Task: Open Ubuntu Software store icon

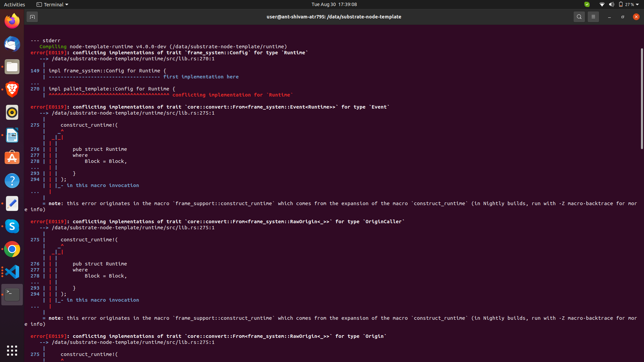Action: (12, 158)
